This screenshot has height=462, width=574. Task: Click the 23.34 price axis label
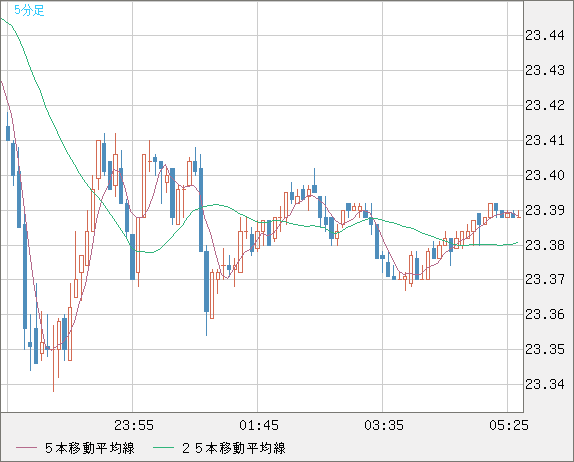tap(545, 384)
